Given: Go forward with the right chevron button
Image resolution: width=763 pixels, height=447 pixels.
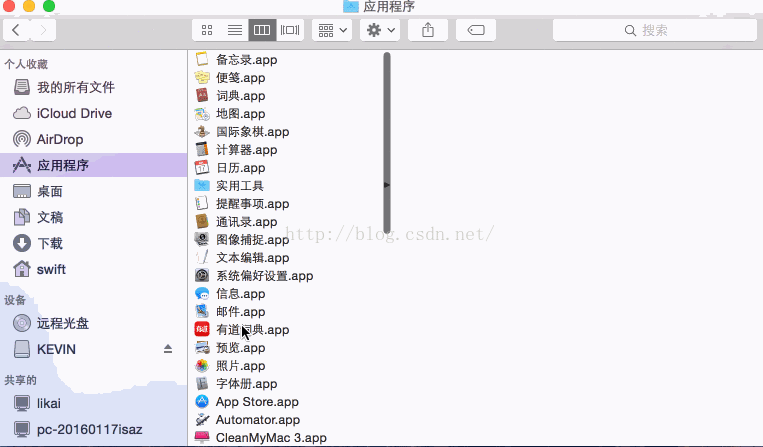Looking at the screenshot, I should click(x=43, y=30).
